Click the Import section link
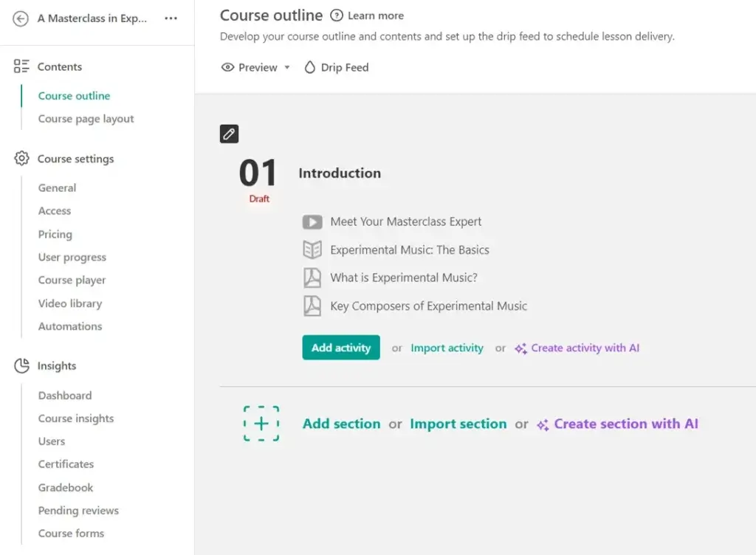 coord(458,424)
